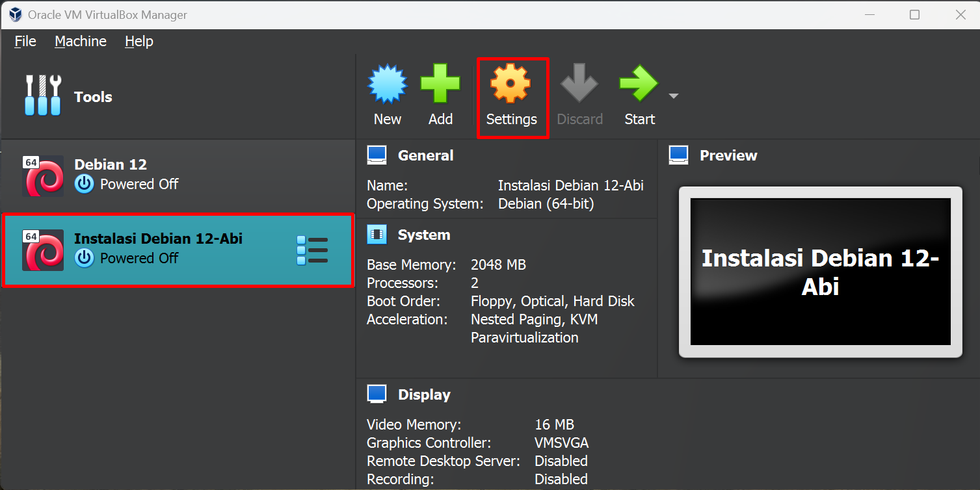The height and width of the screenshot is (490, 980).
Task: Select the Instalasi Debian 12-Abi machine
Action: tap(178, 250)
